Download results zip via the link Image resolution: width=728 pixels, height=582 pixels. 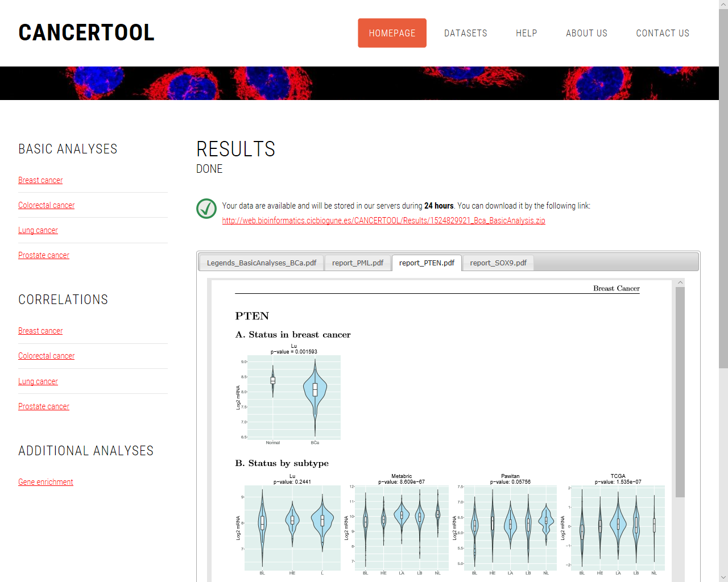pos(383,221)
